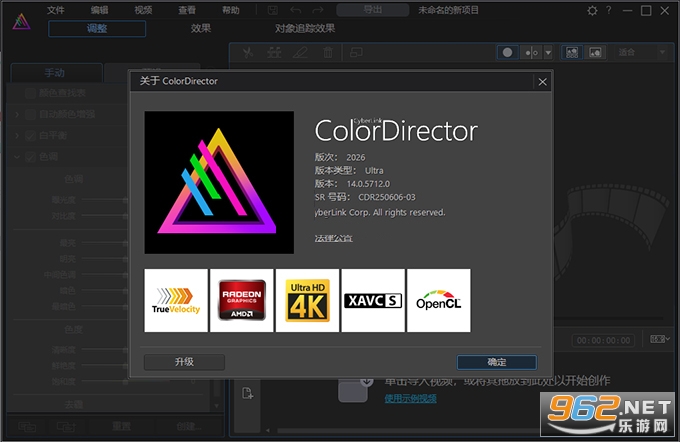The image size is (680, 442).
Task: Open the 使用示例视频 link
Action: tap(410, 398)
